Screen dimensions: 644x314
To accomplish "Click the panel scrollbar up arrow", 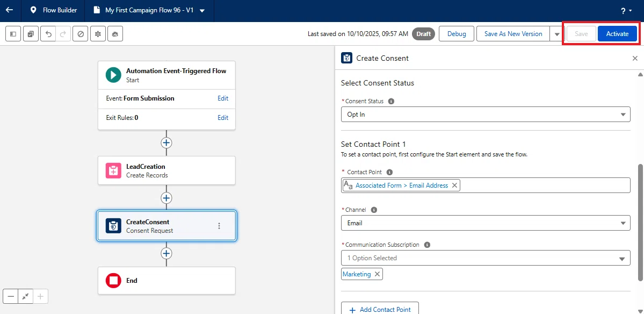I will [640, 74].
